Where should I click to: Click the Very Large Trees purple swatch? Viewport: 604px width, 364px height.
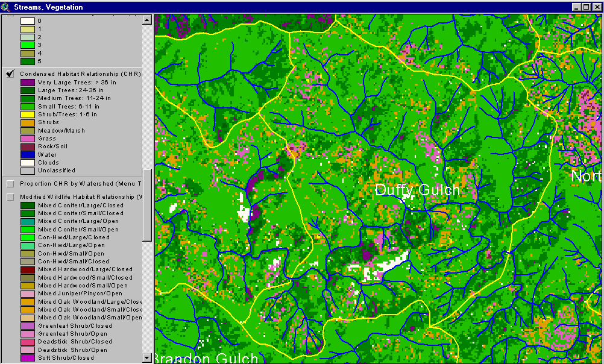click(28, 83)
